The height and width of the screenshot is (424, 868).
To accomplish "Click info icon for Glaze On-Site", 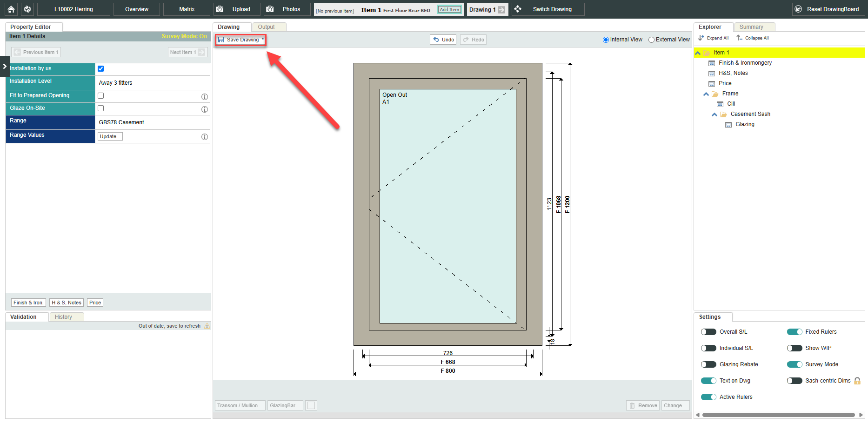I will [204, 109].
